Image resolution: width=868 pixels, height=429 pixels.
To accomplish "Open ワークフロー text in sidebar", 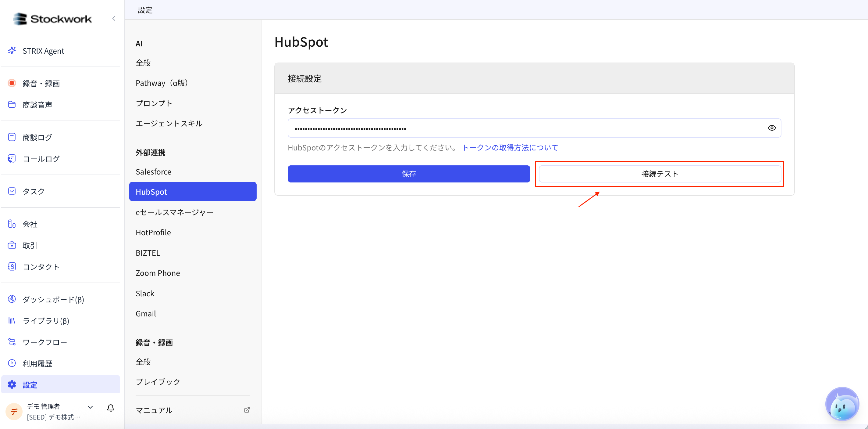I will click(x=45, y=342).
